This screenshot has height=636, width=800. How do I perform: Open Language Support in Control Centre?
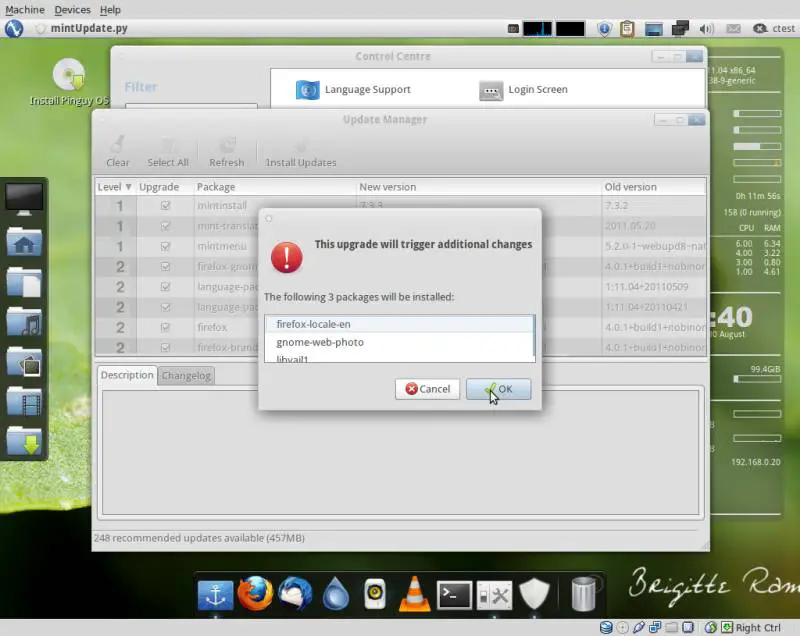click(353, 90)
